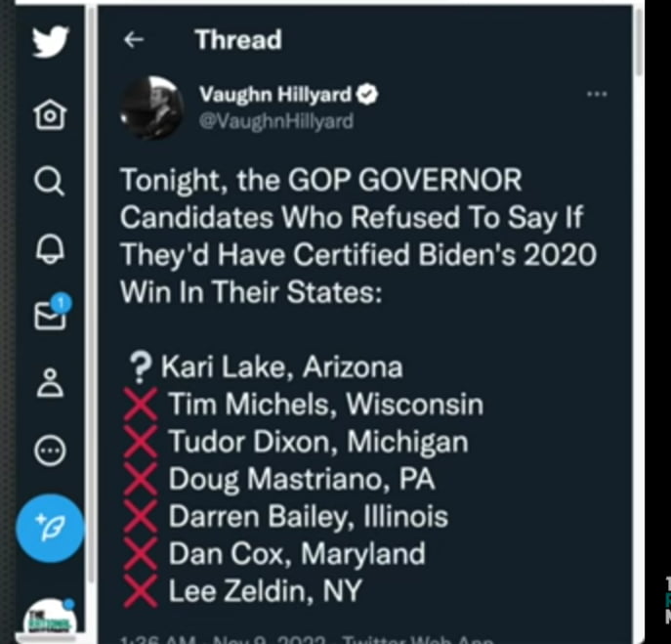Go back using the left arrow
Viewport: 671px width, 644px height.
pyautogui.click(x=134, y=40)
